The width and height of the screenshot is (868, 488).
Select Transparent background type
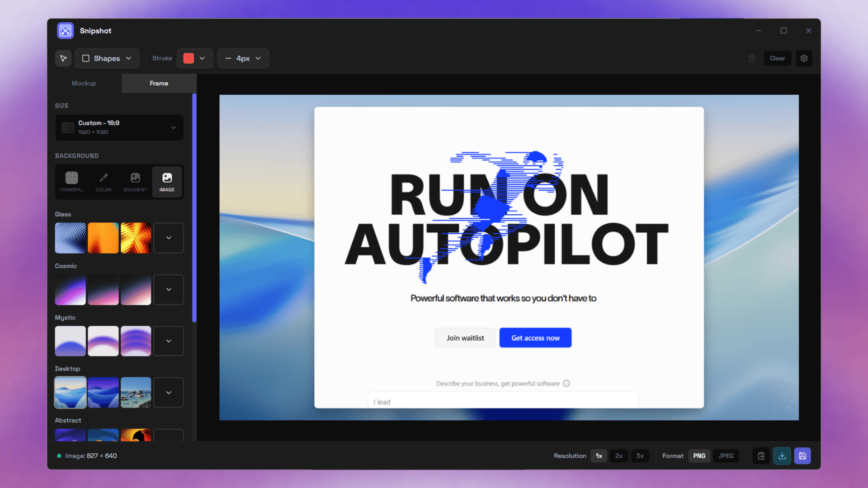tap(71, 182)
